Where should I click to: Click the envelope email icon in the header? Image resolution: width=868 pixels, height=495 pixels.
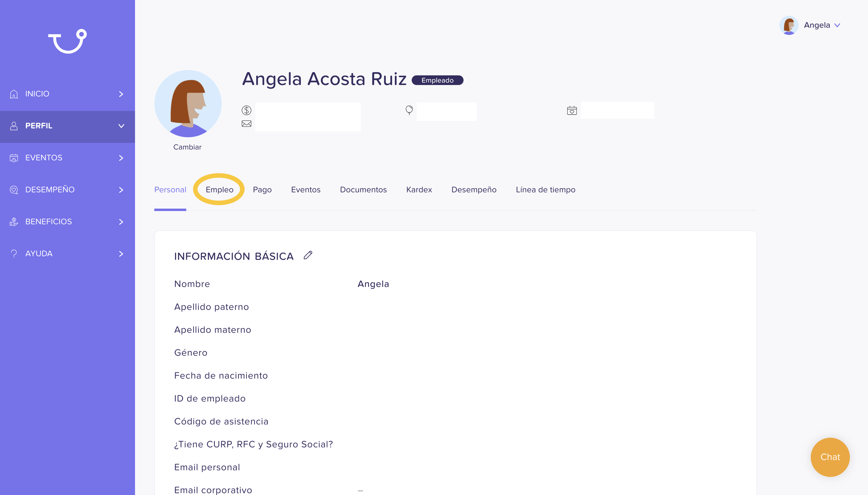(247, 124)
